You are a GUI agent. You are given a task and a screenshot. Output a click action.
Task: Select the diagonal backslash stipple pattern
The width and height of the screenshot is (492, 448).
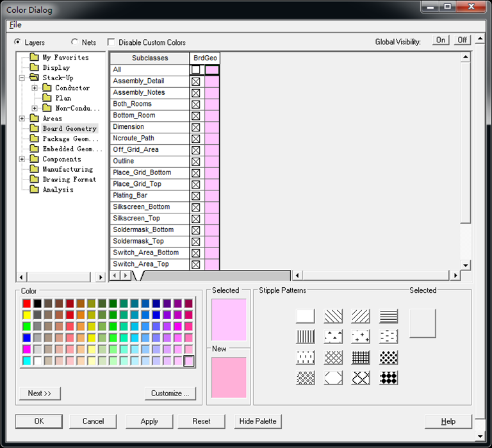pyautogui.click(x=333, y=316)
